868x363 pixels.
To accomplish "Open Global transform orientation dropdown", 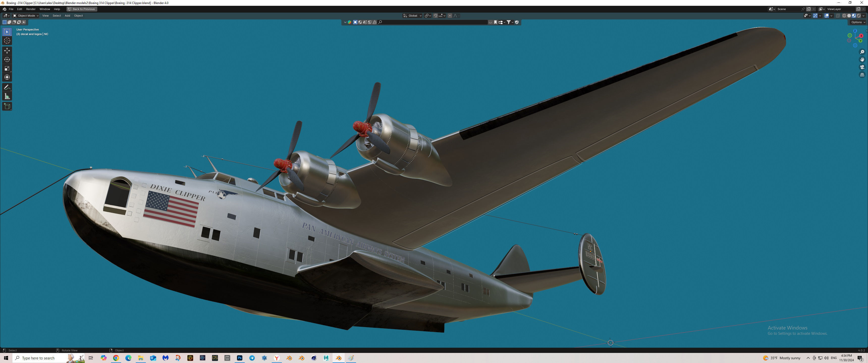I will point(413,15).
